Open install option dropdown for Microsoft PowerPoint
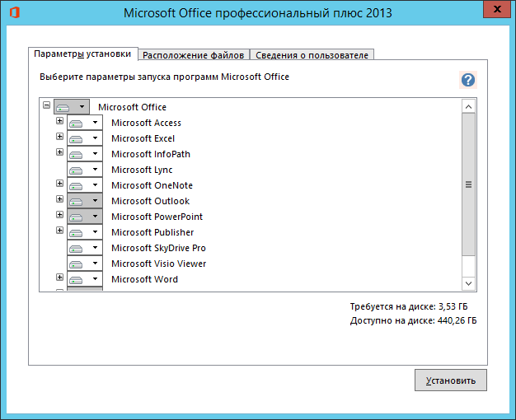 click(85, 217)
